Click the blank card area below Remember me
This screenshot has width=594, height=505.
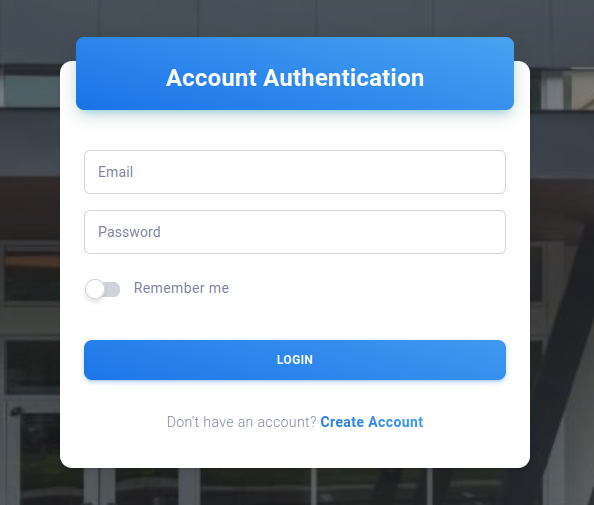click(295, 319)
